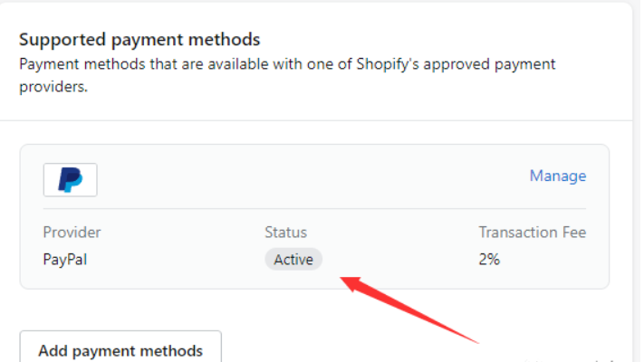Click the description line starting 'Payment methods that'
This screenshot has width=644, height=362.
click(x=287, y=64)
